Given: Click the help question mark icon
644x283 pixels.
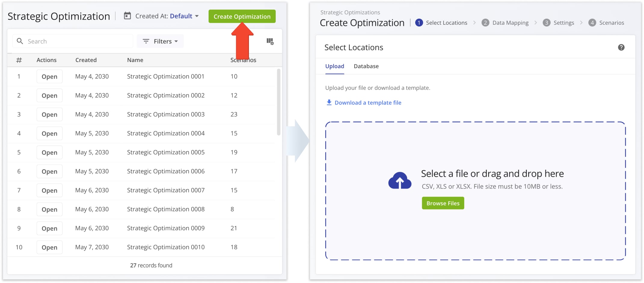Looking at the screenshot, I should [621, 47].
